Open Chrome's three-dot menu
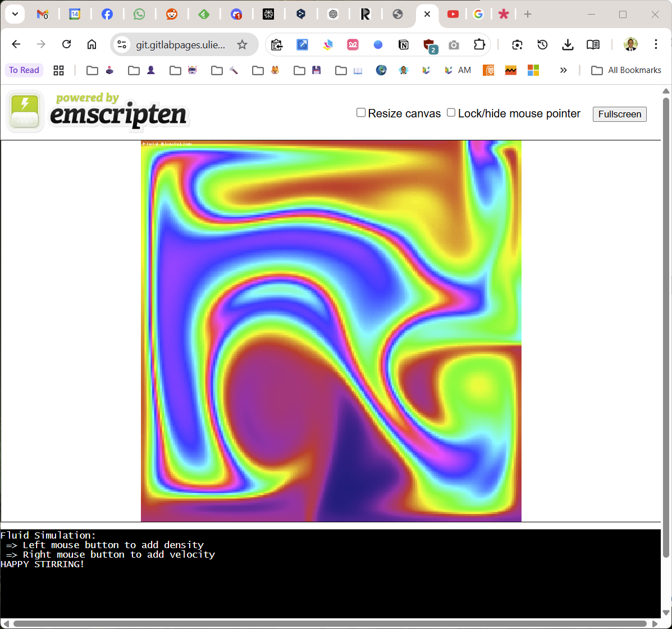 656,44
